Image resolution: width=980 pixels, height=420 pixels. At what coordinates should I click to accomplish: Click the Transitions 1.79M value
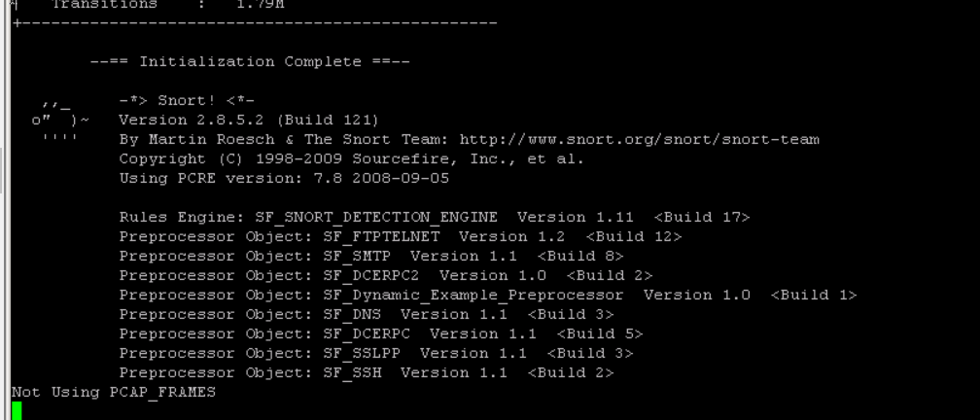coord(260,5)
